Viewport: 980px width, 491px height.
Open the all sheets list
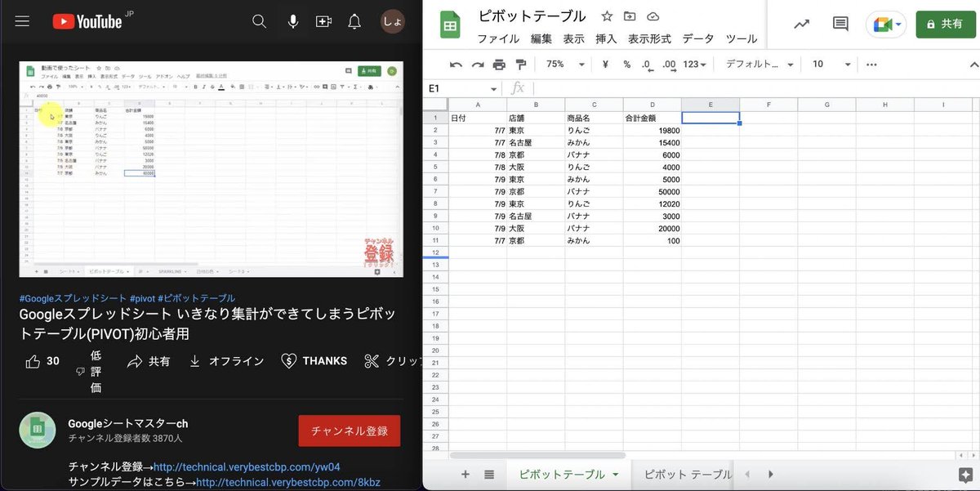[x=489, y=474]
